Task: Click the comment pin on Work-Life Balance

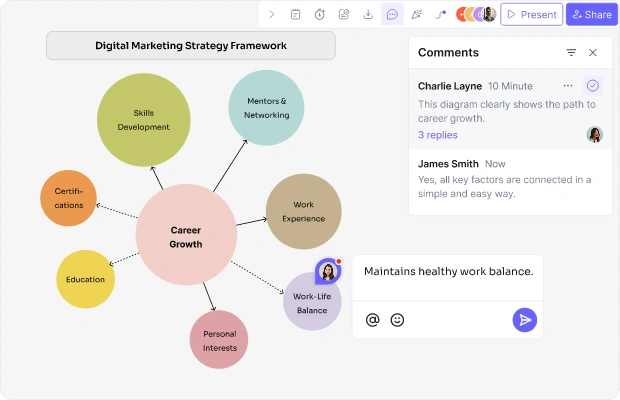Action: [x=328, y=271]
